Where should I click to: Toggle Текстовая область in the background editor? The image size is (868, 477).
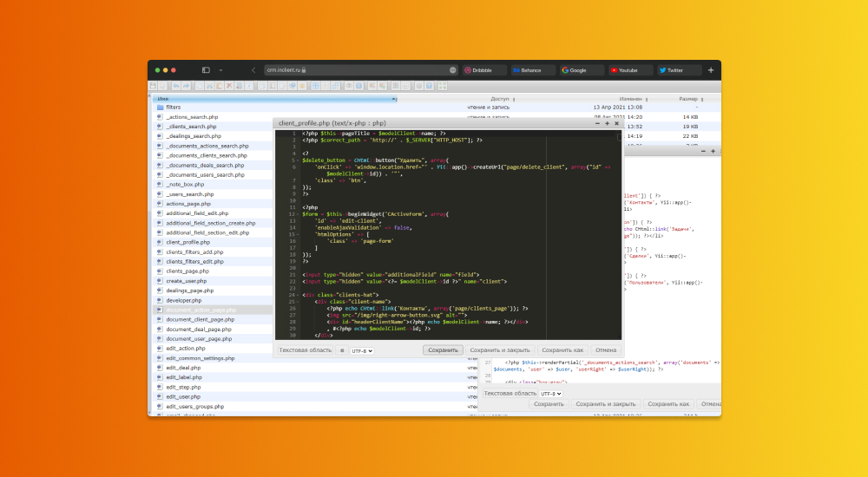pos(510,393)
